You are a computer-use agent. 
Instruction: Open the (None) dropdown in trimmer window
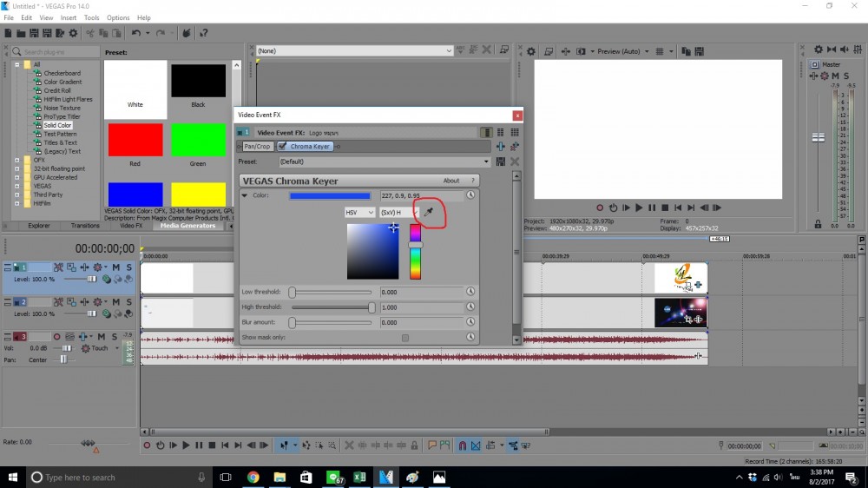click(x=354, y=51)
